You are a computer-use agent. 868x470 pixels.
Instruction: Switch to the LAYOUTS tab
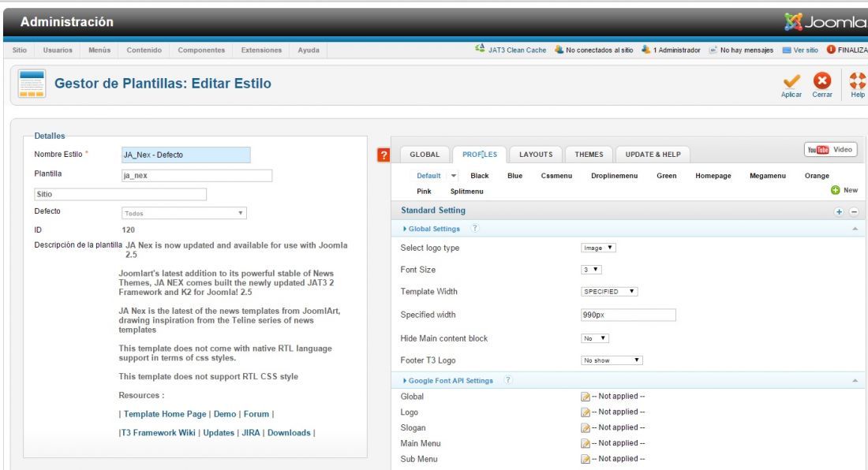click(x=536, y=155)
